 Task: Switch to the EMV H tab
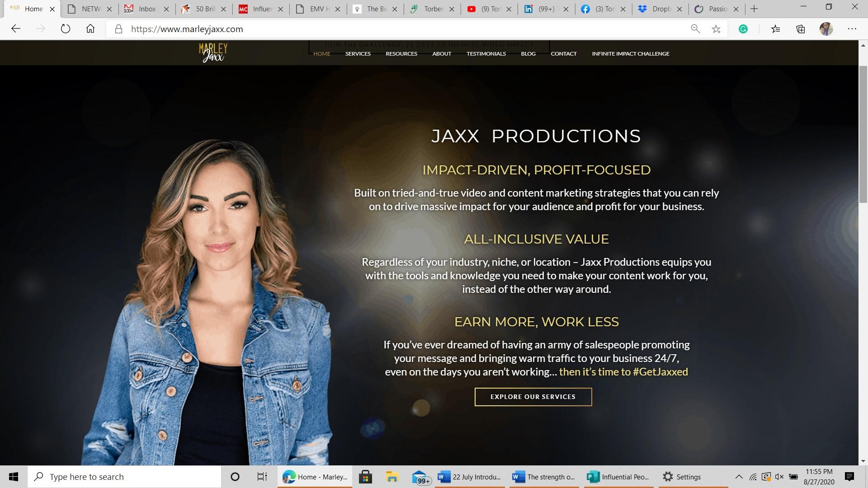[318, 9]
